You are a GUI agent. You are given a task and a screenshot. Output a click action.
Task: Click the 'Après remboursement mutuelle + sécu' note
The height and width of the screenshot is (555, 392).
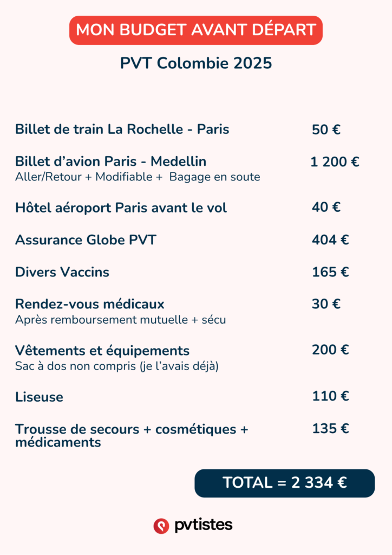(120, 320)
